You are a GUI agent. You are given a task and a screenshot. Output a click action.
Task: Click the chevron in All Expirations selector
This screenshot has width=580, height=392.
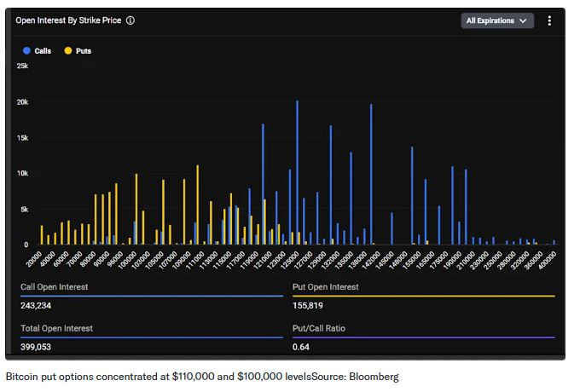pyautogui.click(x=523, y=20)
